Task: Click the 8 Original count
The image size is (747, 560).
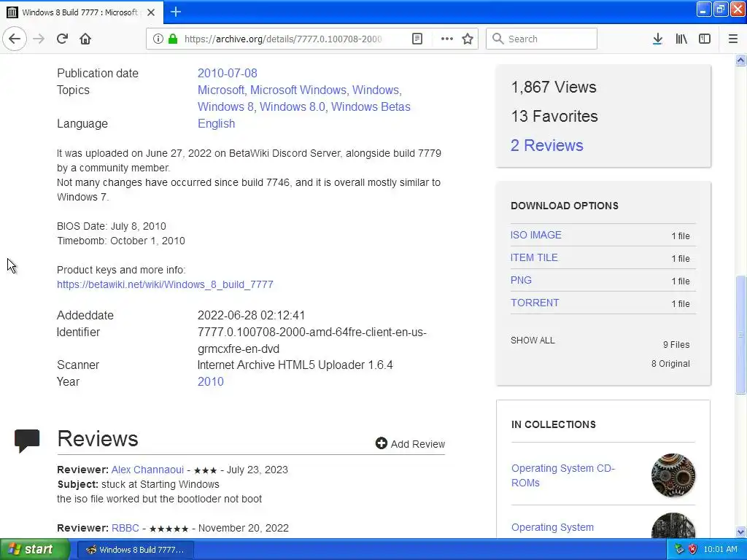Action: click(x=670, y=364)
